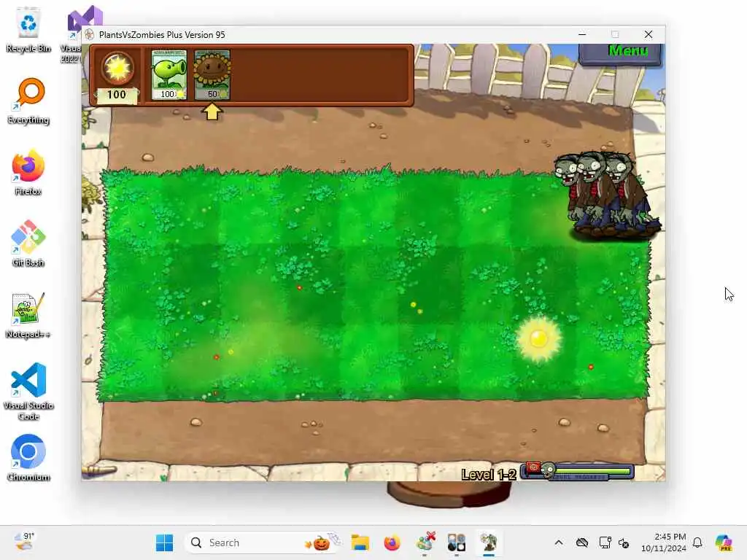The height and width of the screenshot is (560, 747).
Task: Expand the hidden system tray icons
Action: point(558,542)
